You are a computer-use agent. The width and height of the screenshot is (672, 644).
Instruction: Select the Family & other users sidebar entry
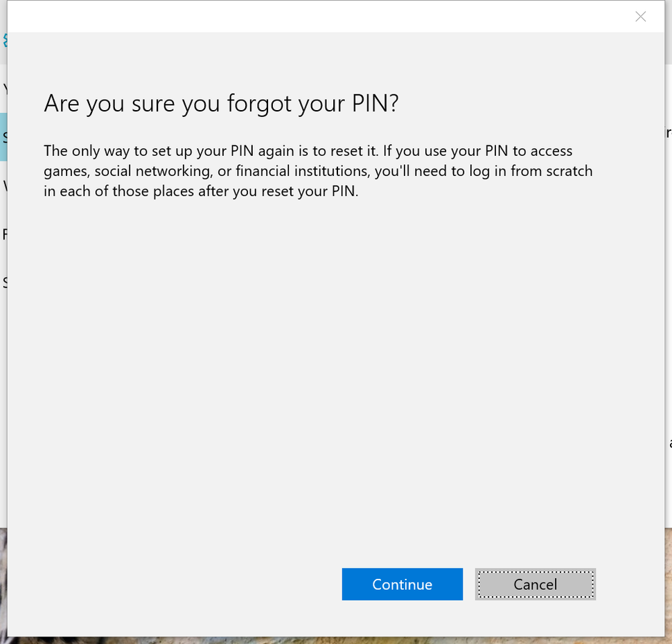point(6,235)
